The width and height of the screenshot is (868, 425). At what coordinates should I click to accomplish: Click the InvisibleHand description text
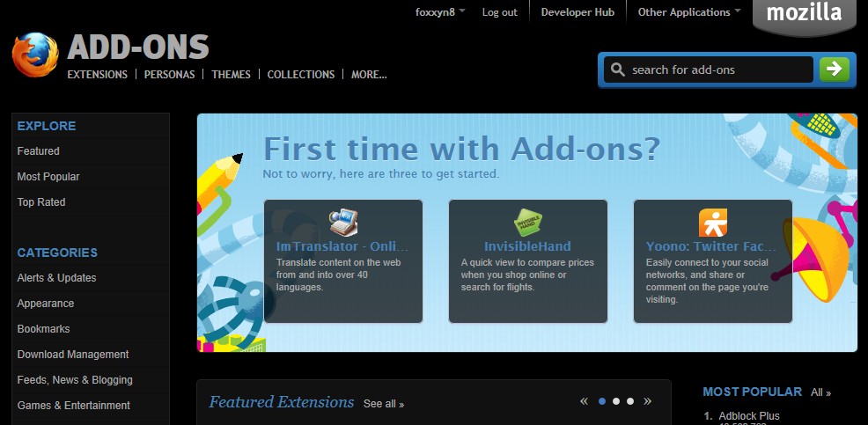[527, 275]
